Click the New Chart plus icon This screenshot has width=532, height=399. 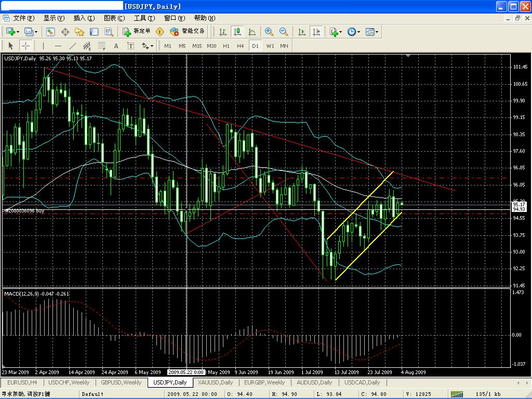pos(10,32)
